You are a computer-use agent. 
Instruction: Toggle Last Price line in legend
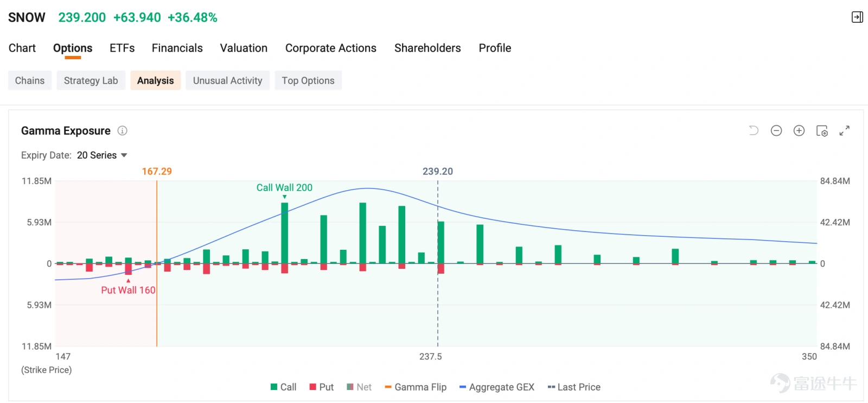(x=574, y=387)
